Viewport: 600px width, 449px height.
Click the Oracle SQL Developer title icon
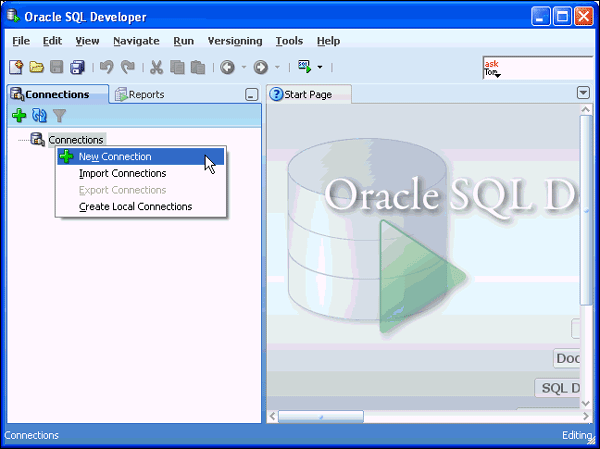pyautogui.click(x=13, y=16)
